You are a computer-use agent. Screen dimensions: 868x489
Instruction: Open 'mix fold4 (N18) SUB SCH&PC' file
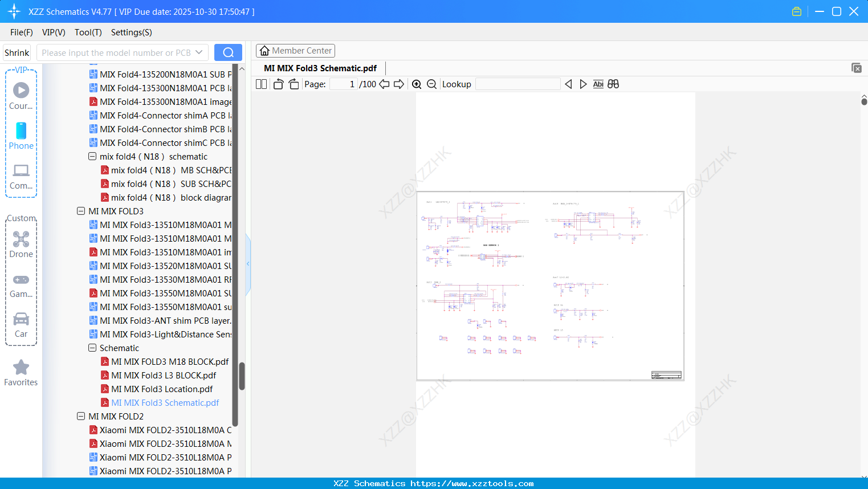[171, 184]
